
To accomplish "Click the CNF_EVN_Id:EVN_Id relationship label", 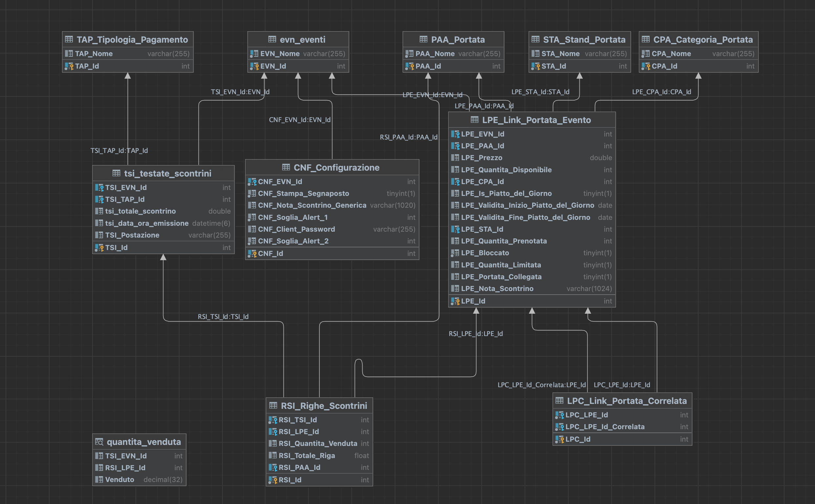I will click(300, 120).
